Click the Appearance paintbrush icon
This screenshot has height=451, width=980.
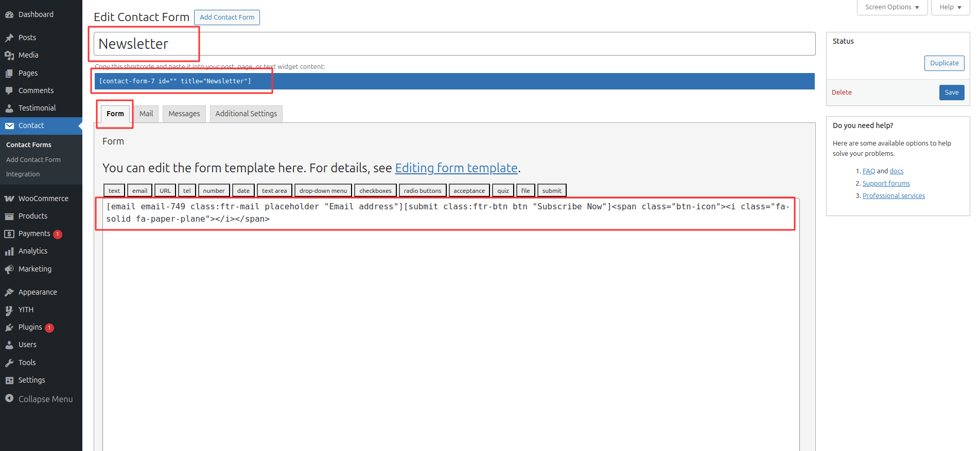(9, 292)
